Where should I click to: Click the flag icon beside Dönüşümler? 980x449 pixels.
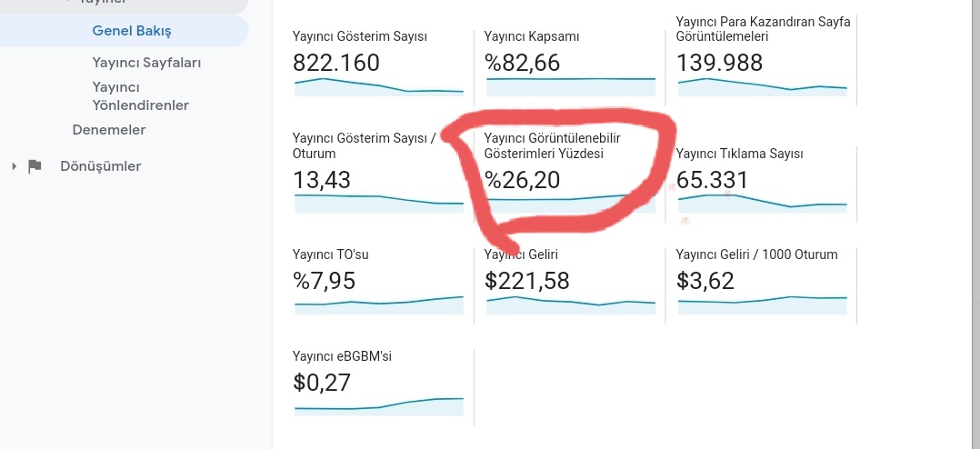pyautogui.click(x=35, y=166)
